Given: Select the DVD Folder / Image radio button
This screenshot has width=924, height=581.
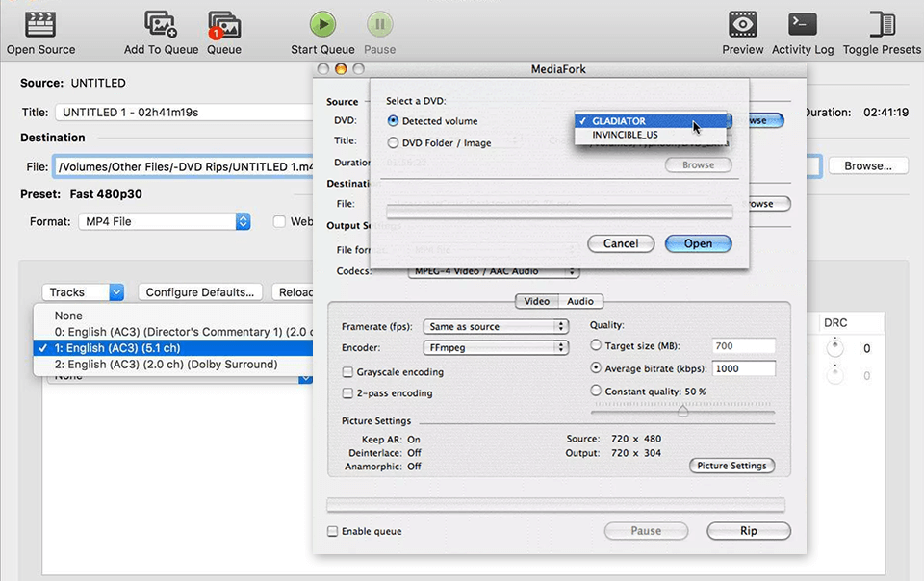Looking at the screenshot, I should (393, 143).
